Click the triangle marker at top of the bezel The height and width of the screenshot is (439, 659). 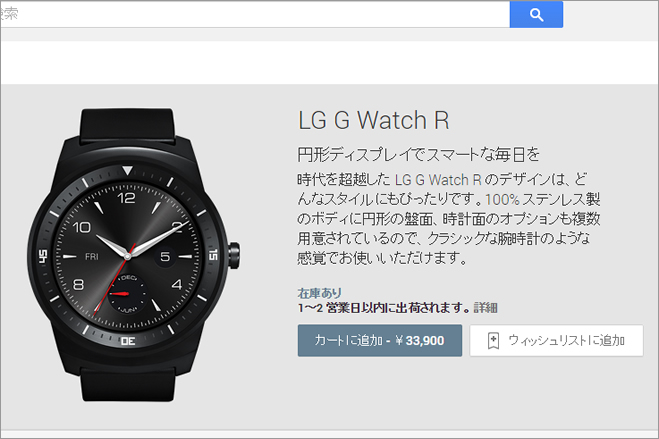pos(127,170)
